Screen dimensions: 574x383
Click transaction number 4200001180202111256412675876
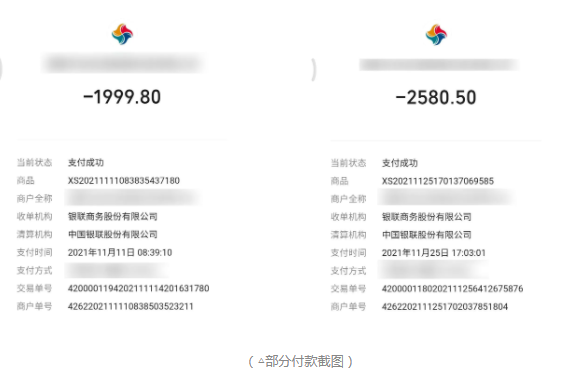click(x=452, y=289)
